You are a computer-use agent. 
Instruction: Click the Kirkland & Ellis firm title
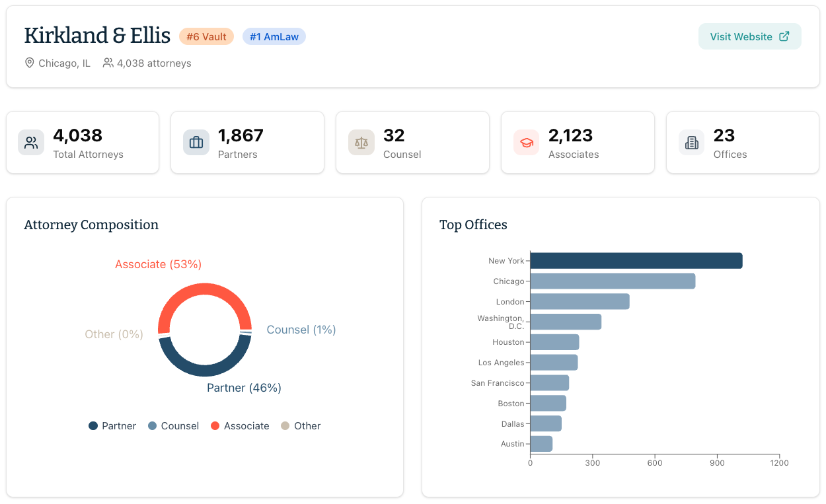(x=97, y=36)
